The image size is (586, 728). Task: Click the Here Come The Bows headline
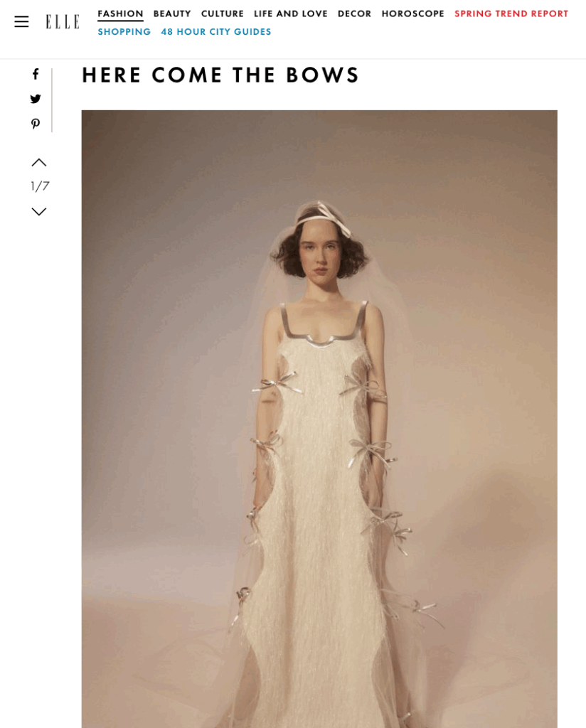(220, 75)
